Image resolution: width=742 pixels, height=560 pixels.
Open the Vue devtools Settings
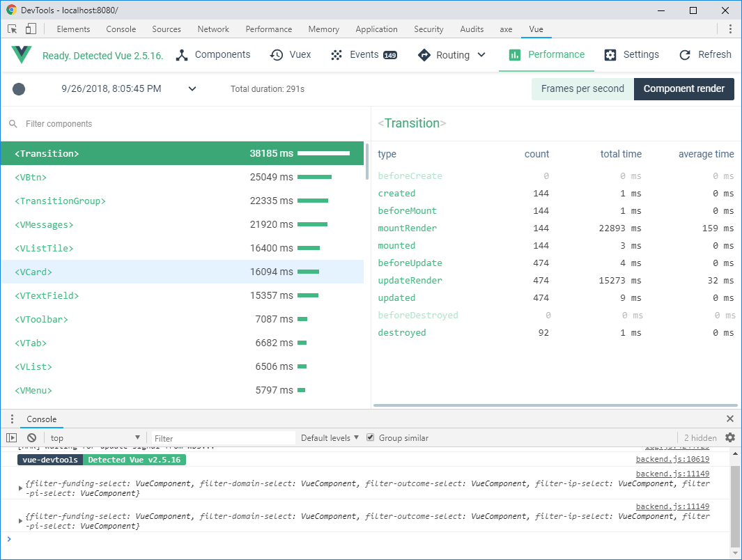(631, 54)
